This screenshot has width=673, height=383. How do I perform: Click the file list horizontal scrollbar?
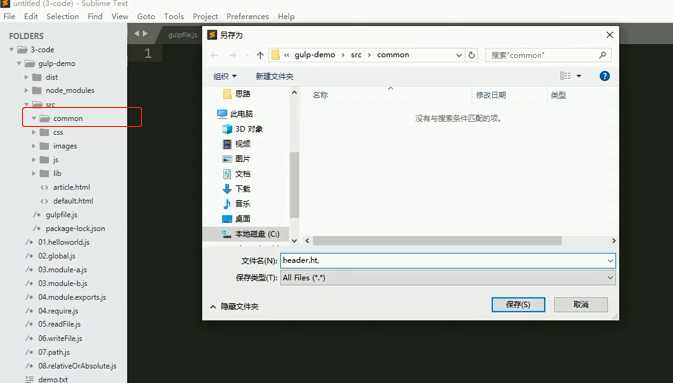437,241
